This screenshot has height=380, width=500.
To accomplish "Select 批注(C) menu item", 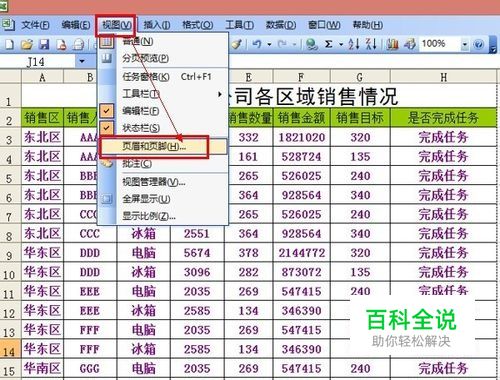I will click(163, 164).
